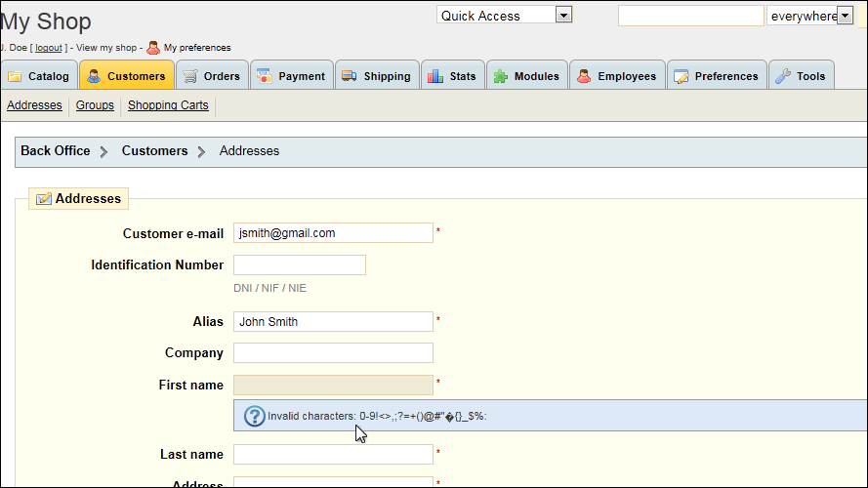Click the Catalog folder icon
Viewport: 868px width, 488px height.
(x=15, y=76)
